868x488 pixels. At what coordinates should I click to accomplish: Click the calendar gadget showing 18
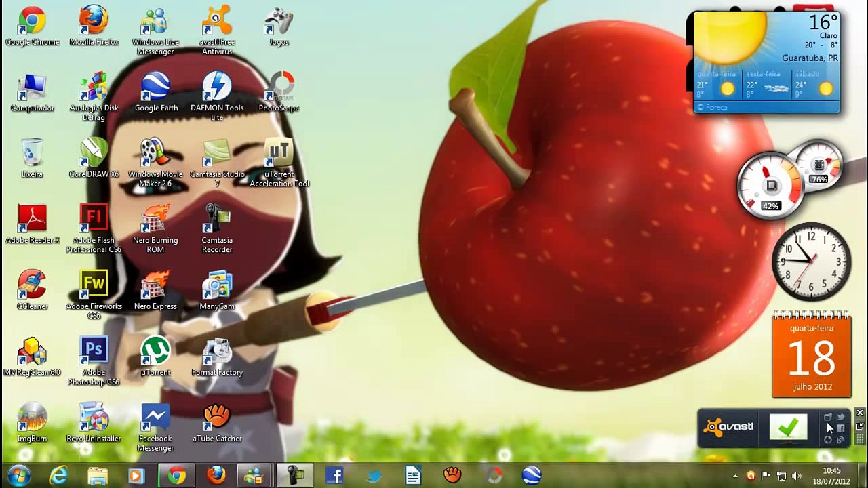pyautogui.click(x=812, y=354)
